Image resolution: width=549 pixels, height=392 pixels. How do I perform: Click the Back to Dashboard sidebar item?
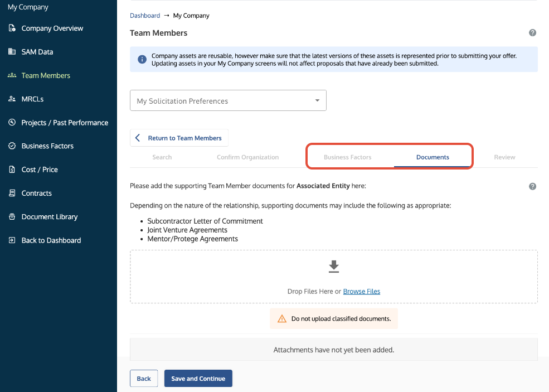(51, 240)
